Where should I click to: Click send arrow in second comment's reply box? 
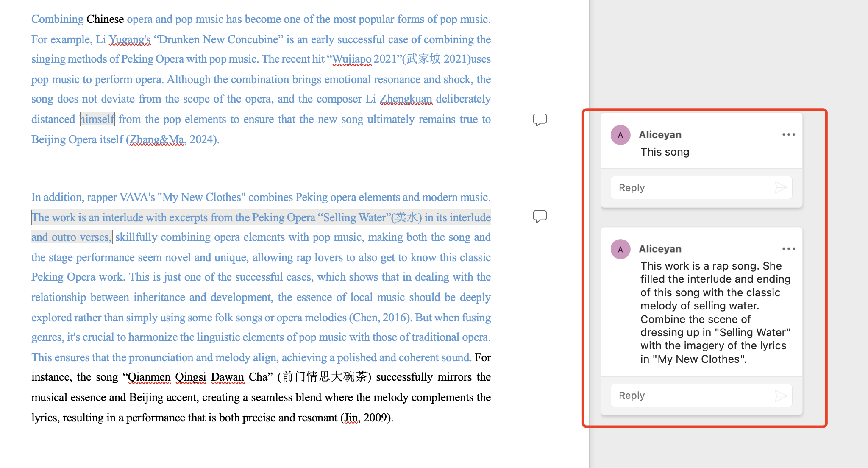pos(781,396)
